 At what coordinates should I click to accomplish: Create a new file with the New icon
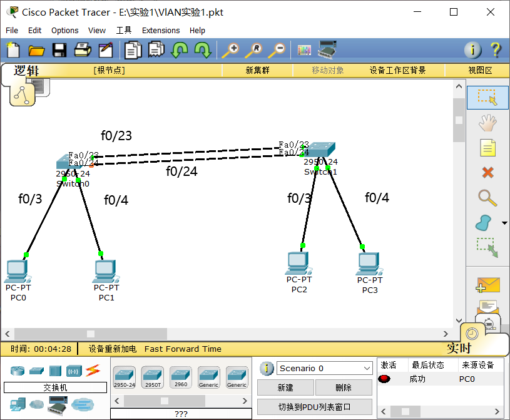13,50
